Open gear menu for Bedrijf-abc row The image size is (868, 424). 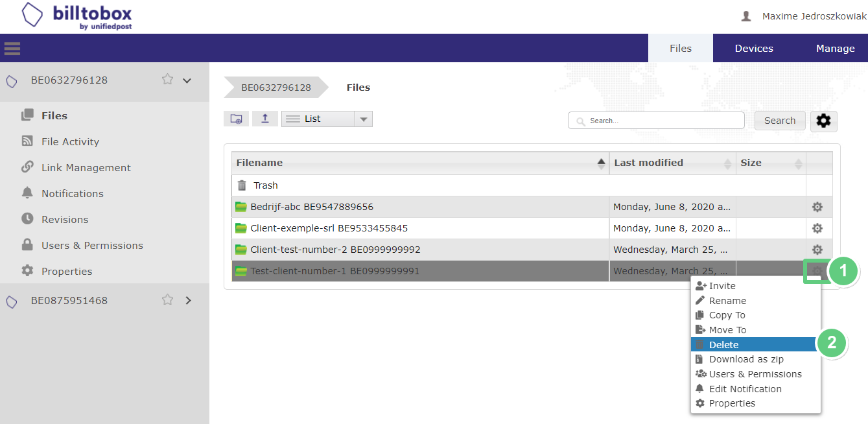click(x=817, y=207)
